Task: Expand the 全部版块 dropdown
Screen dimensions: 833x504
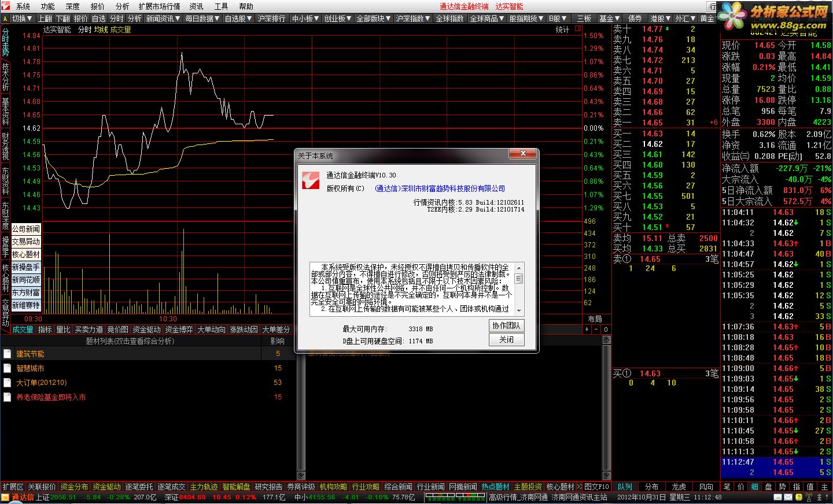Action: (374, 18)
